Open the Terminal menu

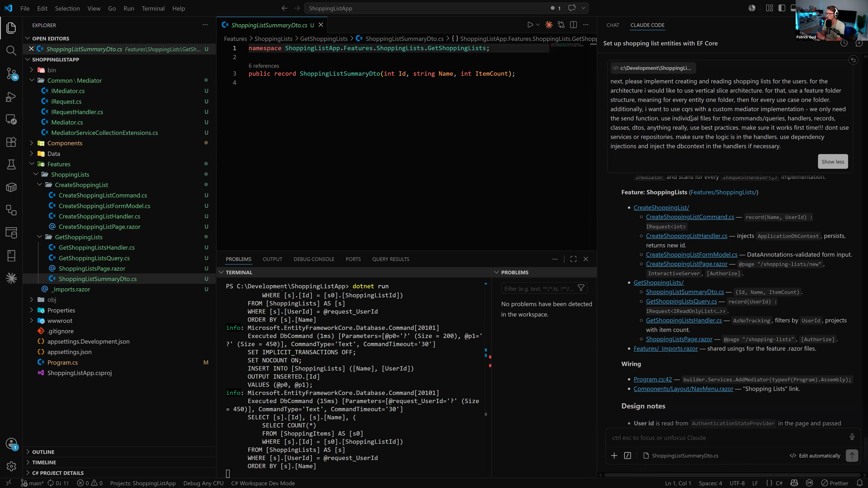[x=153, y=8]
